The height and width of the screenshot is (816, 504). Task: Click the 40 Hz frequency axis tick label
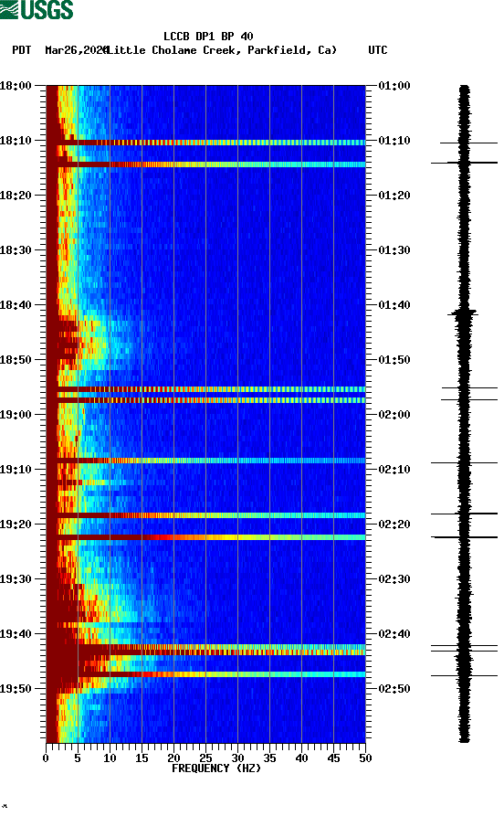[x=301, y=758]
